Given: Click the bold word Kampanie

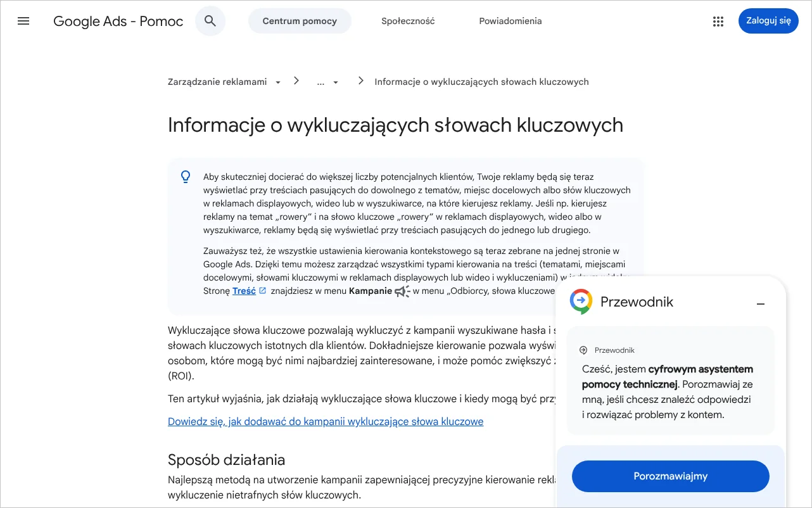Looking at the screenshot, I should coord(370,291).
